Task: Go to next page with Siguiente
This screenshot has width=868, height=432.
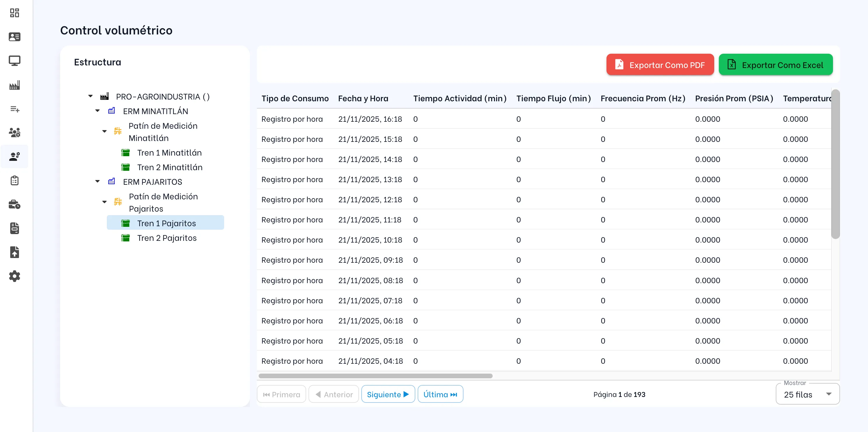Action: coord(388,394)
